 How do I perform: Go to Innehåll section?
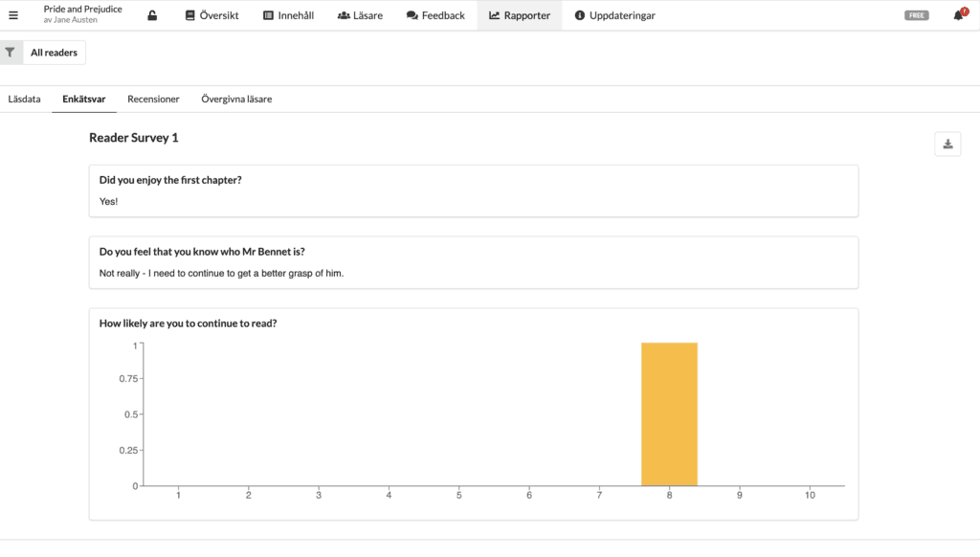tap(288, 15)
